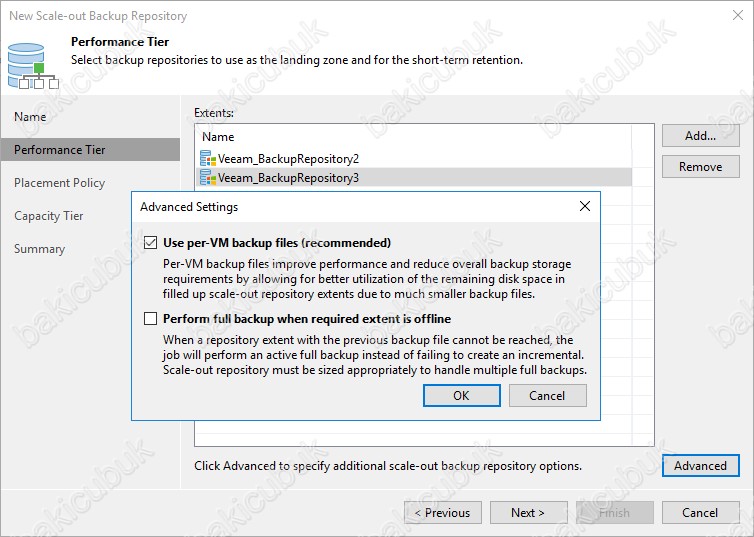This screenshot has width=754, height=537.
Task: Close the New Scale-out Backup Repository window
Action: coord(738,15)
